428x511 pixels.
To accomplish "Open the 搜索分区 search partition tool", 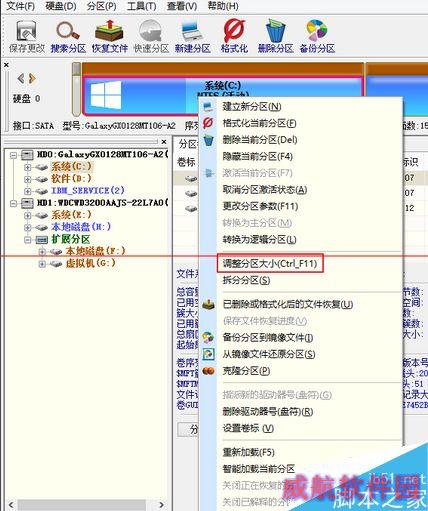I will [68, 37].
